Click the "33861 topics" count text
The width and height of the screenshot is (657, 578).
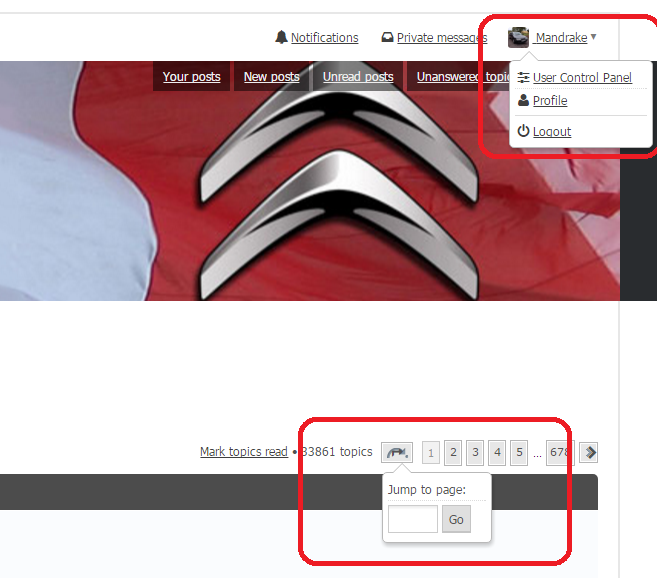[336, 452]
